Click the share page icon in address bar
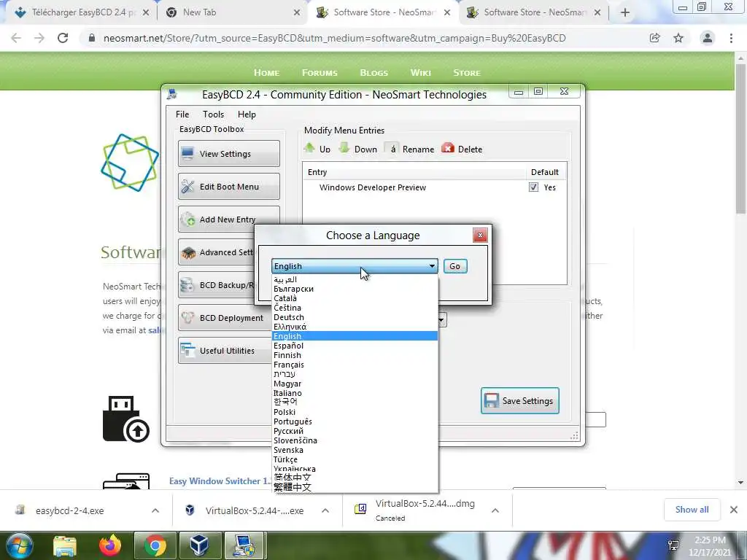 click(x=654, y=38)
